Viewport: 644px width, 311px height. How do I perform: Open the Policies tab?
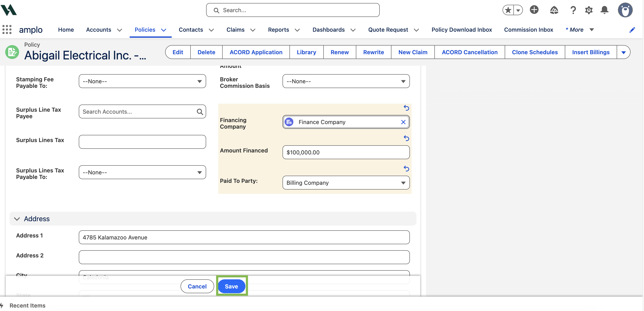tap(145, 29)
